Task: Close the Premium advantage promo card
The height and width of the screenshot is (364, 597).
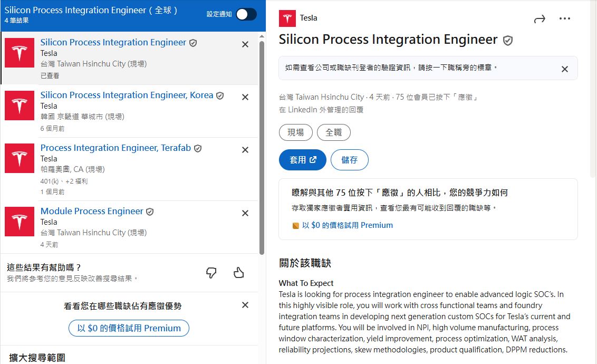Action: tap(245, 305)
